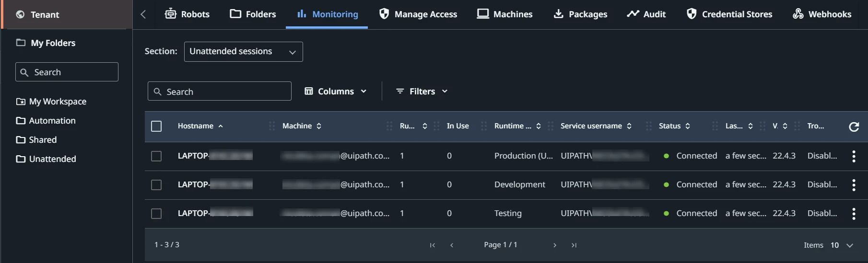Click the Manage Access shield icon
Image resolution: width=868 pixels, height=263 pixels.
click(x=384, y=13)
